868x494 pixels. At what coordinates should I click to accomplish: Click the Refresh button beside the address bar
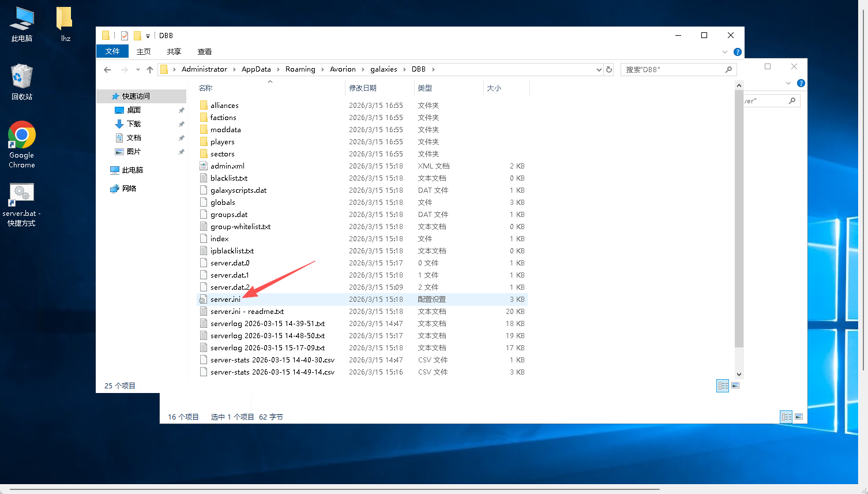[x=608, y=70]
